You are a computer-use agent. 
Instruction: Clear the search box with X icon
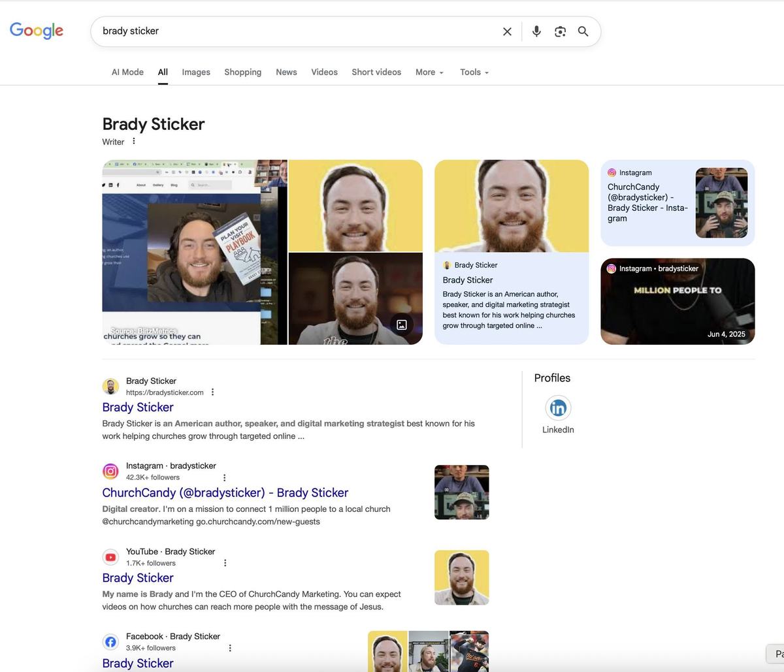pos(507,31)
